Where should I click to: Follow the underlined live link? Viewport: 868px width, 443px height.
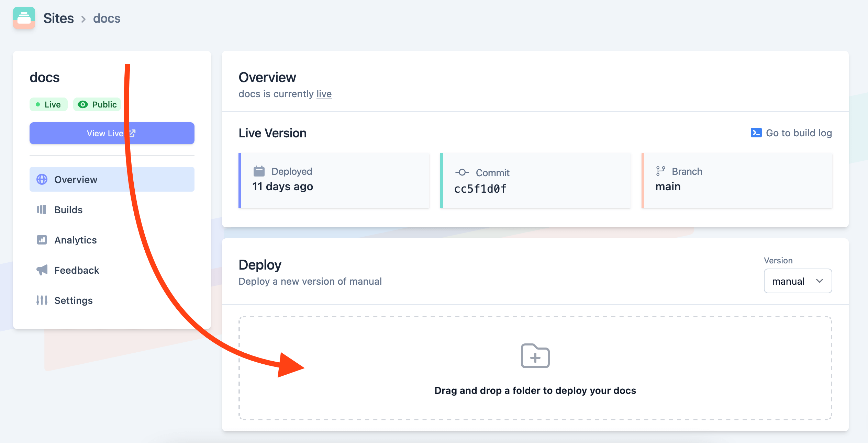324,94
